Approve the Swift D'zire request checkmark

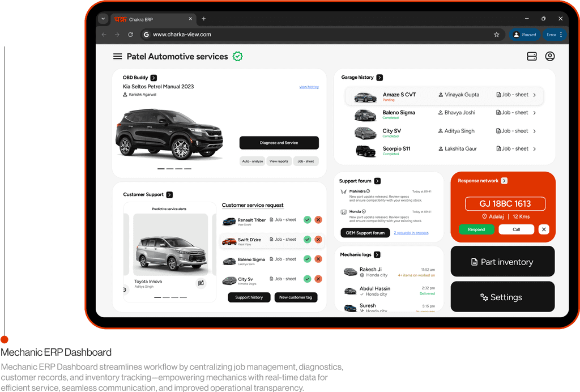pos(307,239)
